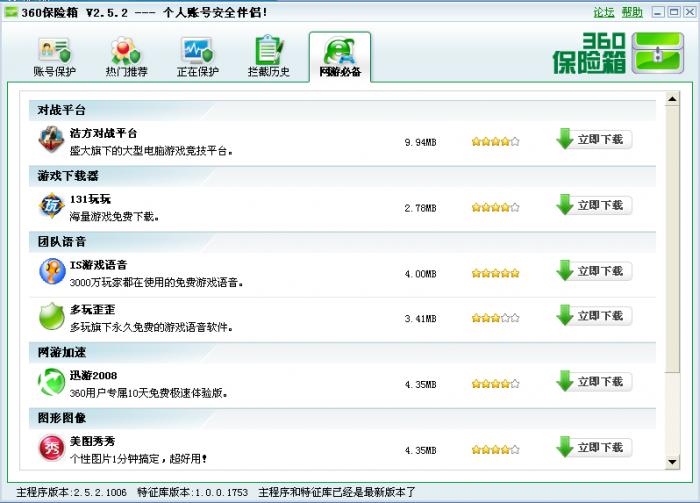Switch to the 热门推荐 tab
The image size is (700, 503).
point(126,58)
